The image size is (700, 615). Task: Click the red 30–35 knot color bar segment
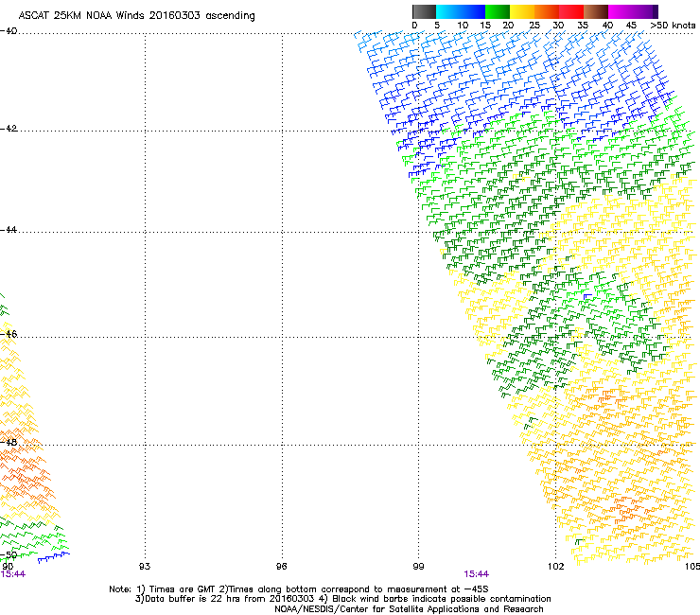tap(571, 11)
